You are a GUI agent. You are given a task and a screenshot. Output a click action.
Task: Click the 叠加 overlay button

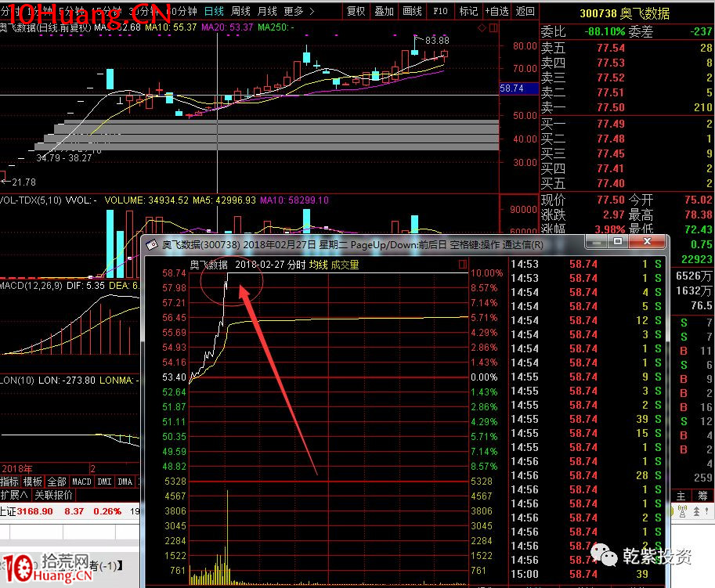pos(384,11)
